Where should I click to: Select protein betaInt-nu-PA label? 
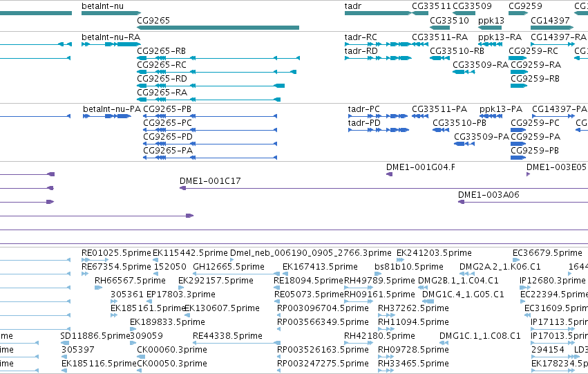(112, 109)
